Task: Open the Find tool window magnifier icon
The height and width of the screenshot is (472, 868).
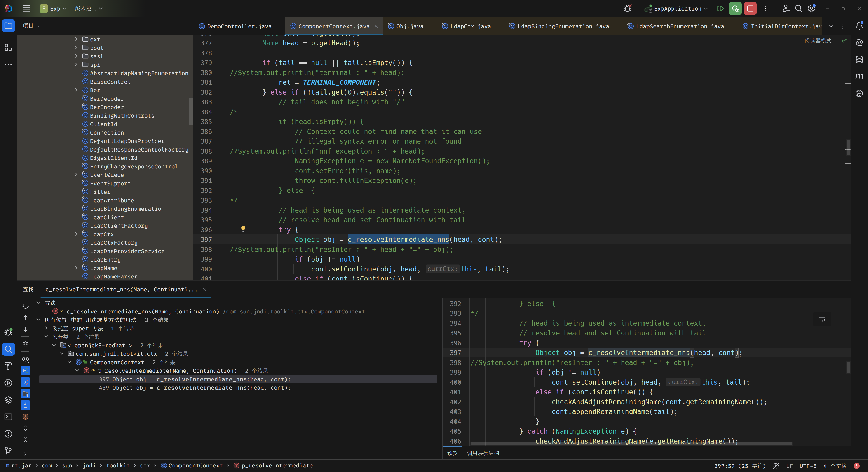Action: [x=8, y=349]
